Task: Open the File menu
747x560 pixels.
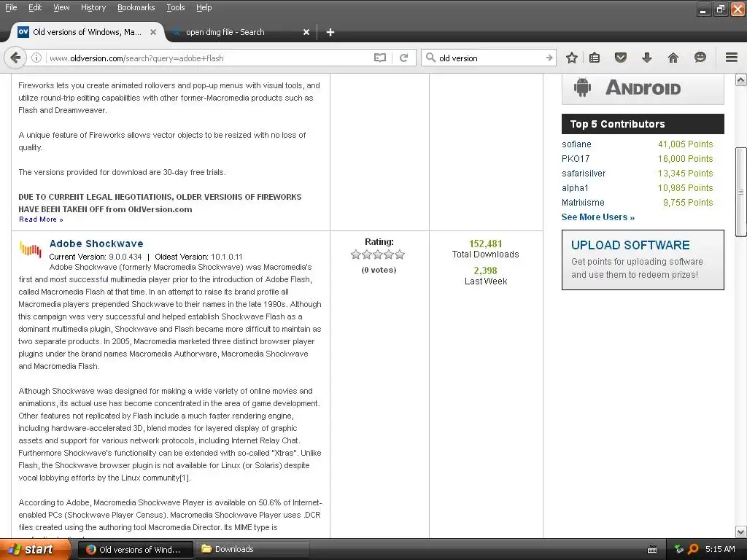Action: (x=11, y=7)
